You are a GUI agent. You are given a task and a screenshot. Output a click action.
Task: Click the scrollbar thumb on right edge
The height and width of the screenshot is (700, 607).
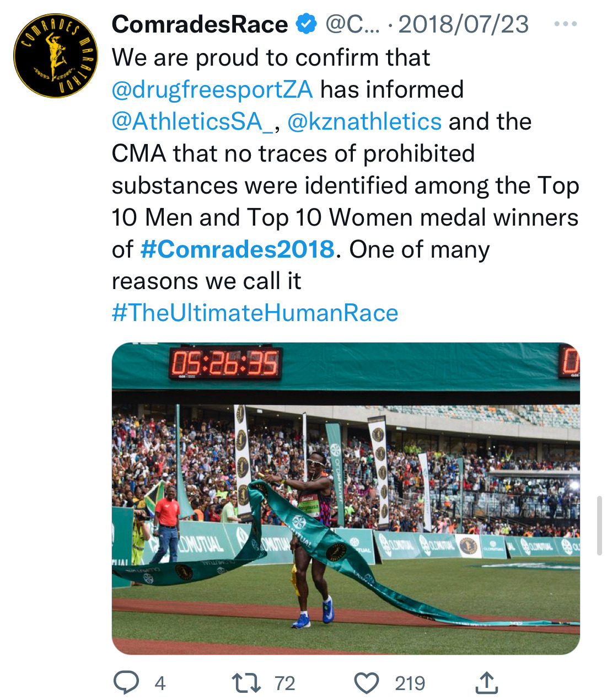600,525
